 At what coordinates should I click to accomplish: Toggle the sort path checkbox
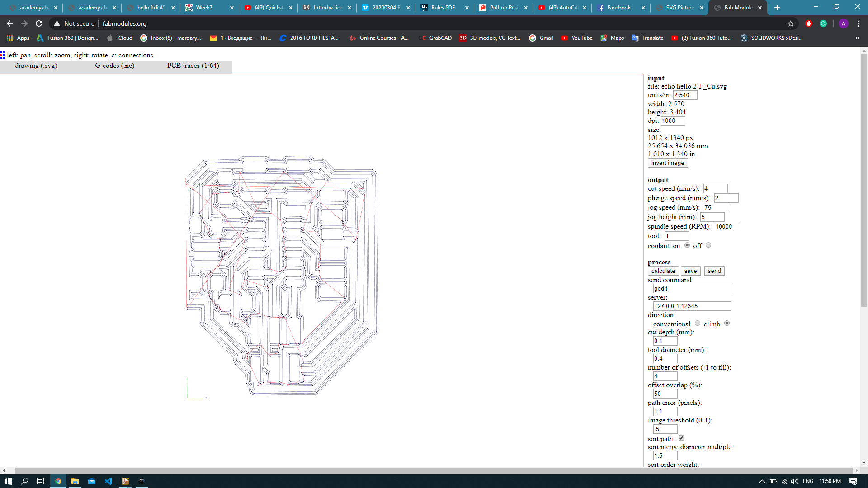pyautogui.click(x=681, y=438)
